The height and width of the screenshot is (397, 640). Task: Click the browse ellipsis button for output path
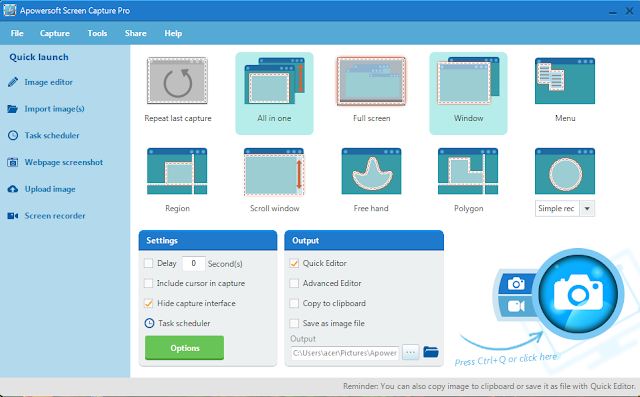pos(411,352)
